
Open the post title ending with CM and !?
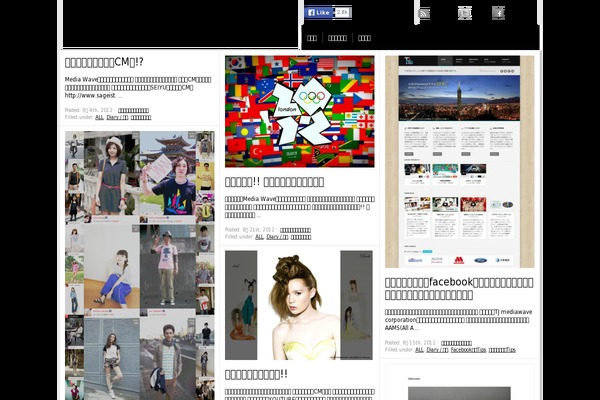(x=104, y=62)
